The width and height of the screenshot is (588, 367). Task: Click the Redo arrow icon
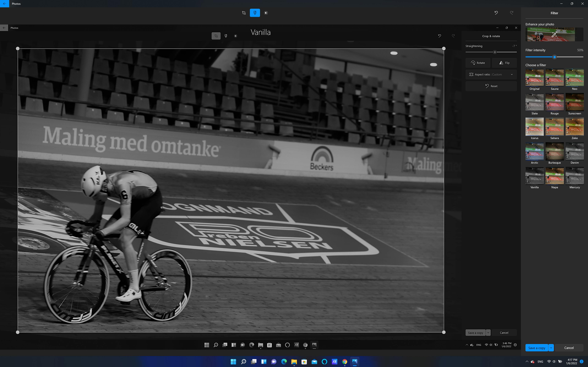(x=511, y=13)
